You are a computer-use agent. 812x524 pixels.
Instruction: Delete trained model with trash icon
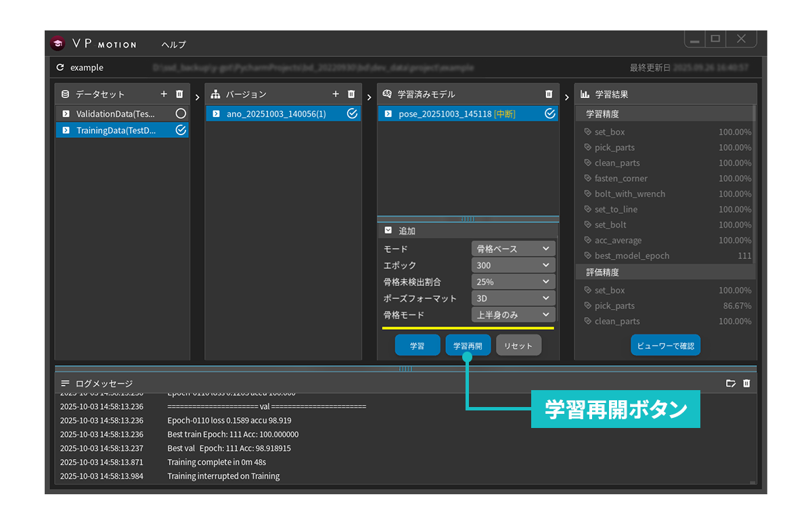tap(549, 94)
